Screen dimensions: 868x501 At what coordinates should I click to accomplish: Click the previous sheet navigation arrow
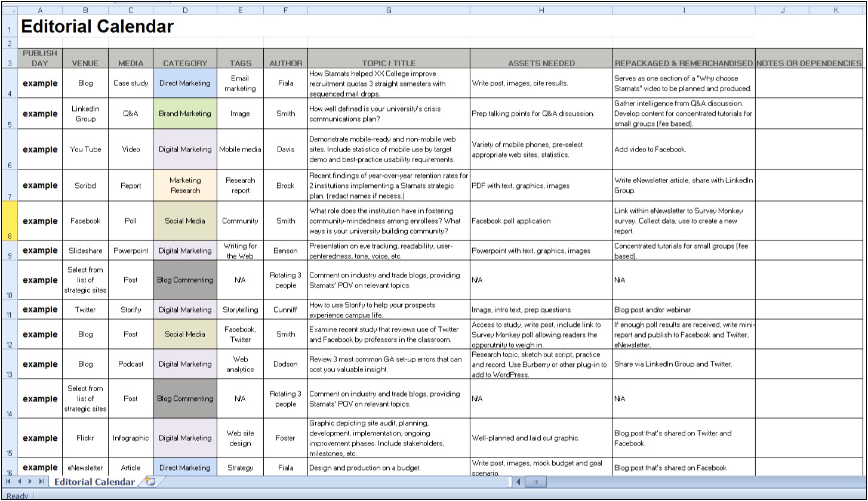pyautogui.click(x=20, y=481)
